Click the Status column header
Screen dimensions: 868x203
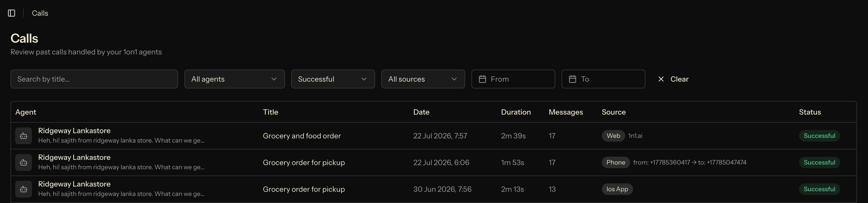(810, 112)
